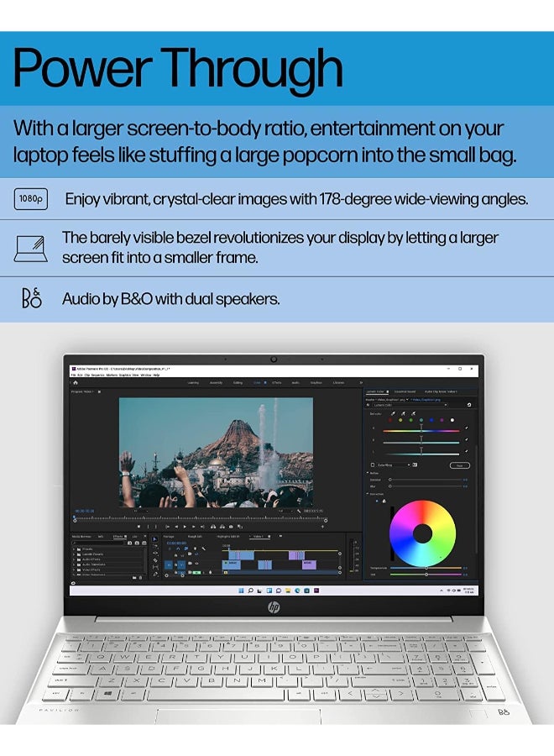Toggle the checkmark beside the saturation range slider
Image resolution: width=554 pixels, height=756 pixels.
tap(467, 439)
